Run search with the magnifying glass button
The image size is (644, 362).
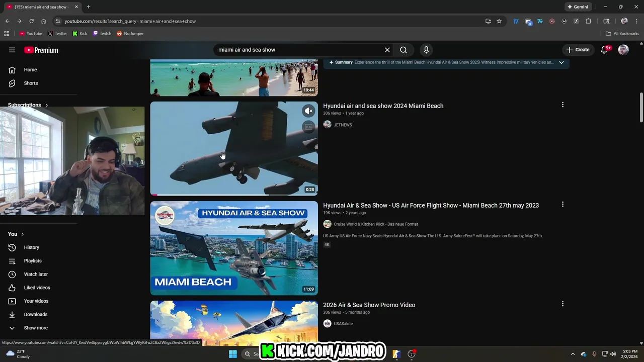404,50
